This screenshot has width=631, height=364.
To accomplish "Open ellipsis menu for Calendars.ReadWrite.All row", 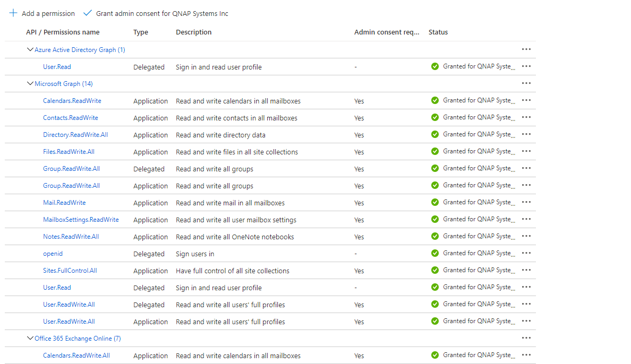I will pyautogui.click(x=526, y=355).
